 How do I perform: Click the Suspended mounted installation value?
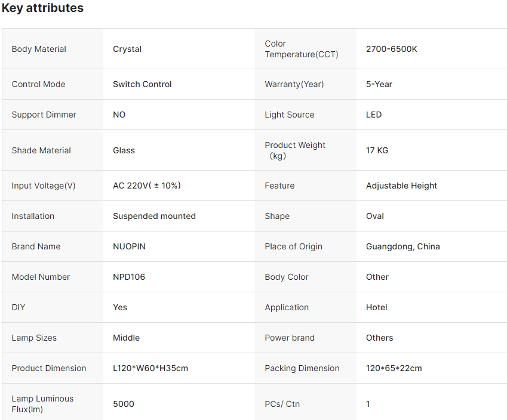coord(154,216)
